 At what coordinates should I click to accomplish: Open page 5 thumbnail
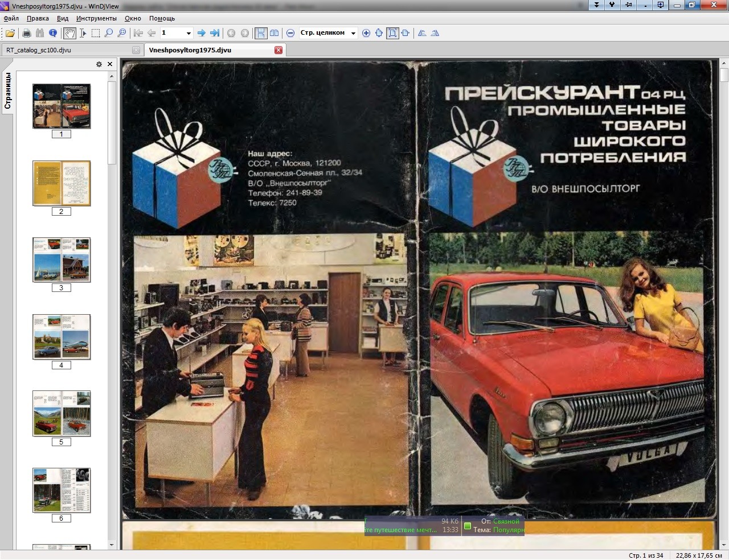pos(62,414)
